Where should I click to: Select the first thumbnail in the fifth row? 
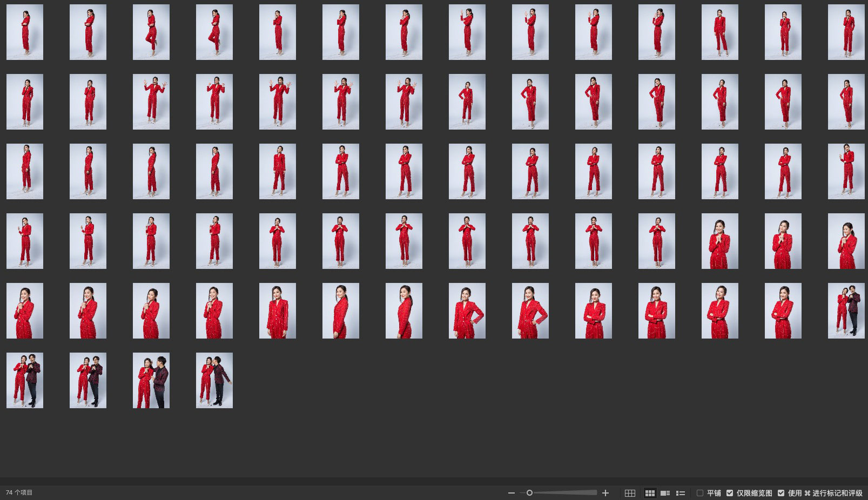point(25,311)
